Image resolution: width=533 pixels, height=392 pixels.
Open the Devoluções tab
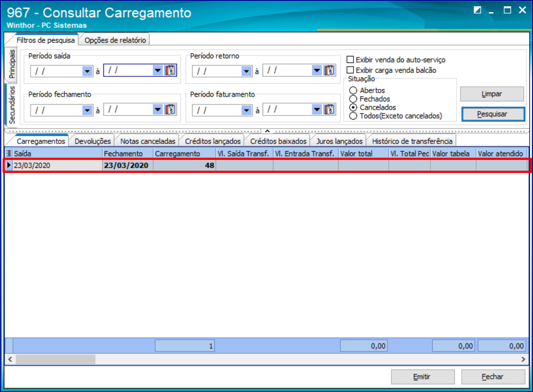click(93, 141)
